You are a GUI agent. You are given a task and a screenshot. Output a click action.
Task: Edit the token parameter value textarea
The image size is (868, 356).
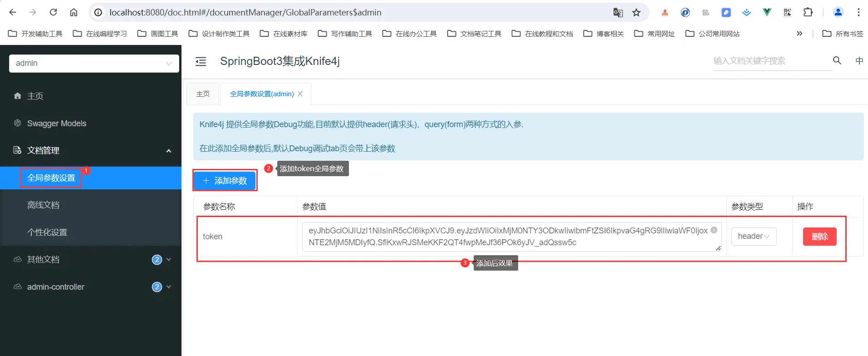511,237
